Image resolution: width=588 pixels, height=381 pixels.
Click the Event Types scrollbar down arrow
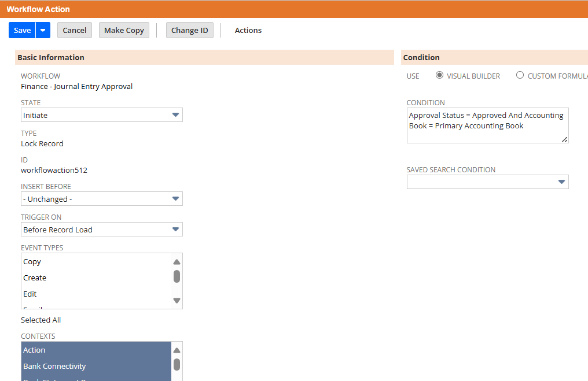pyautogui.click(x=177, y=300)
